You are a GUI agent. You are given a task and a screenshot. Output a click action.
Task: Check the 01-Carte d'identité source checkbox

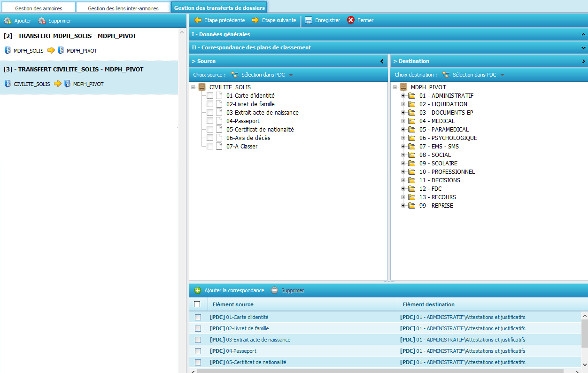210,96
